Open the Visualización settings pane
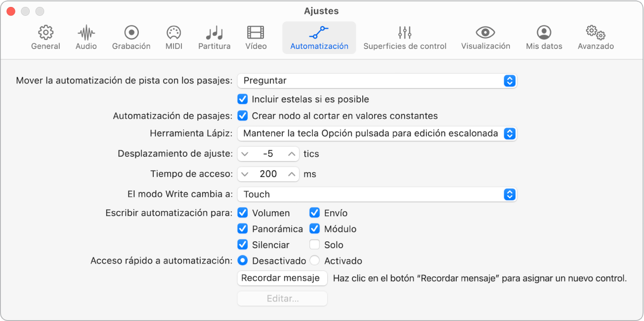644x321 pixels. tap(485, 37)
